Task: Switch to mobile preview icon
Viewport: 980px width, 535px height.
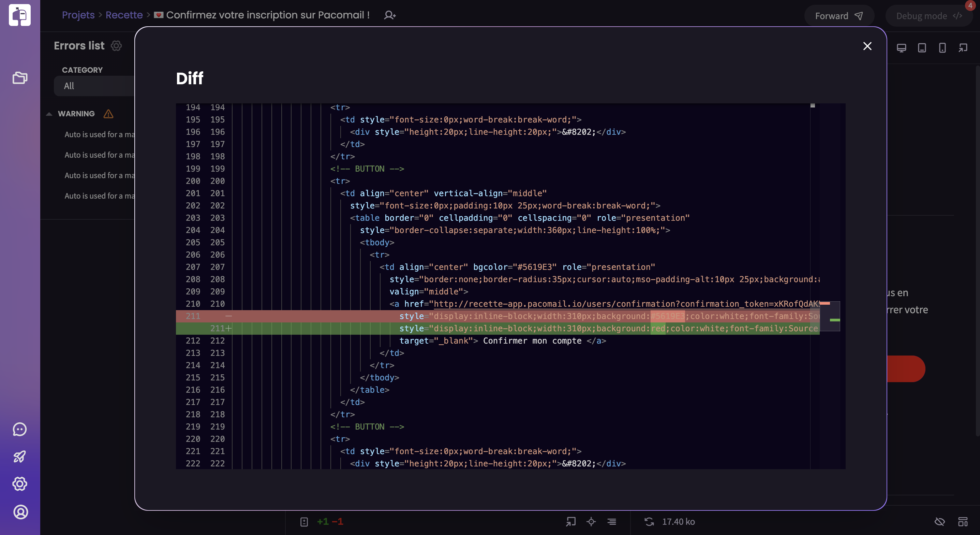Action: pos(942,48)
